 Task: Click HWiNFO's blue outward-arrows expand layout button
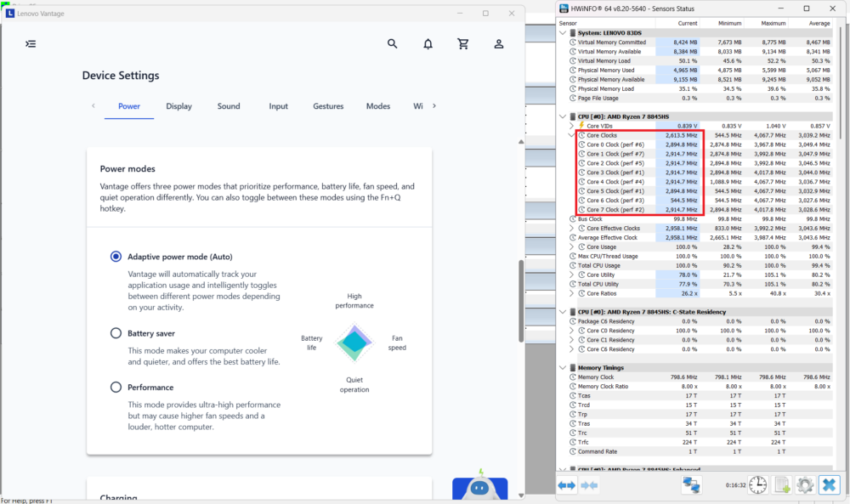pos(566,485)
